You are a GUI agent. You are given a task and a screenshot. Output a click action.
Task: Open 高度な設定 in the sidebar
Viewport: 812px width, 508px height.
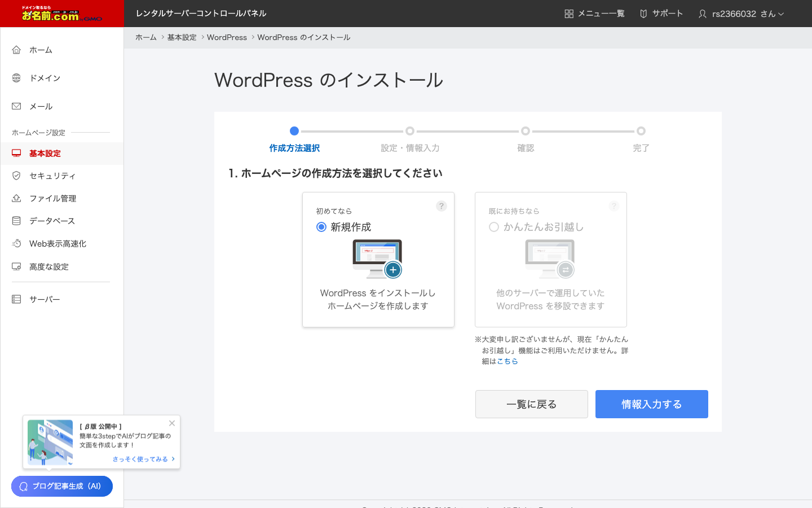pyautogui.click(x=62, y=266)
